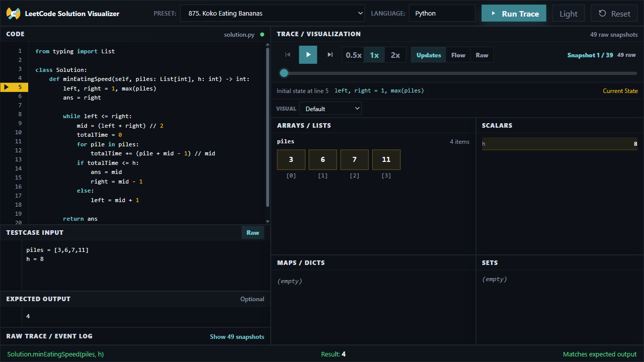Select the Updates view tab
This screenshot has width=644, height=362.
[429, 55]
